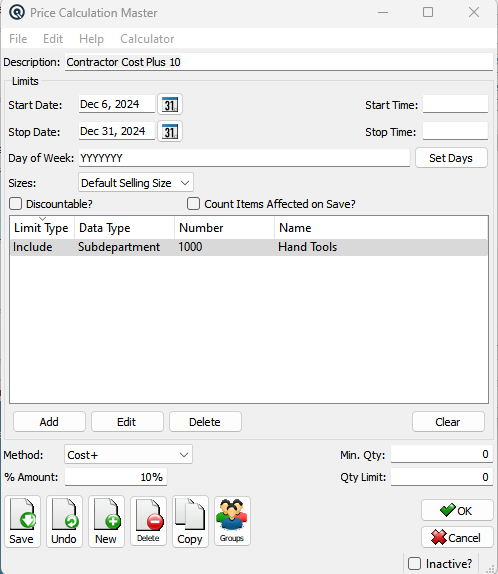
Task: Open the Start Date calendar picker
Action: click(x=170, y=105)
